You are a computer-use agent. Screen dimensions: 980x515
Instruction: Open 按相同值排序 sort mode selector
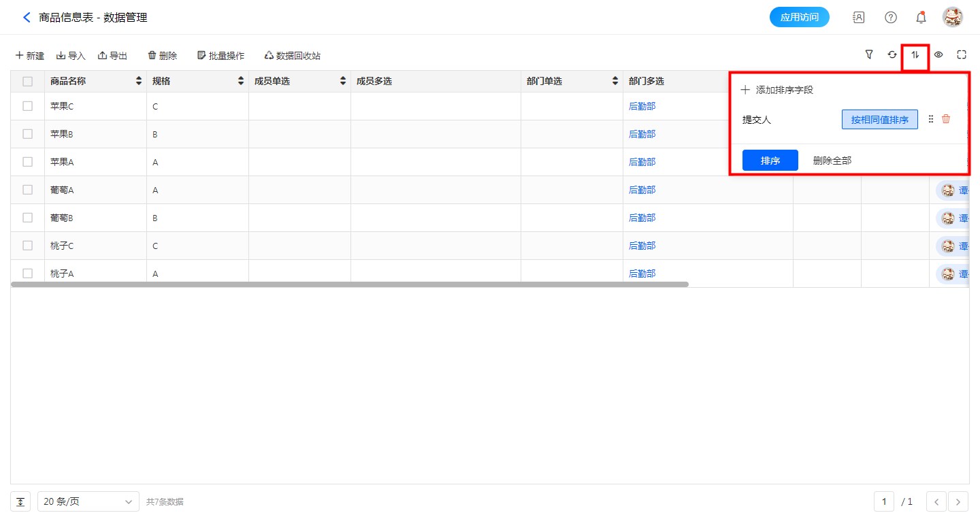click(879, 120)
